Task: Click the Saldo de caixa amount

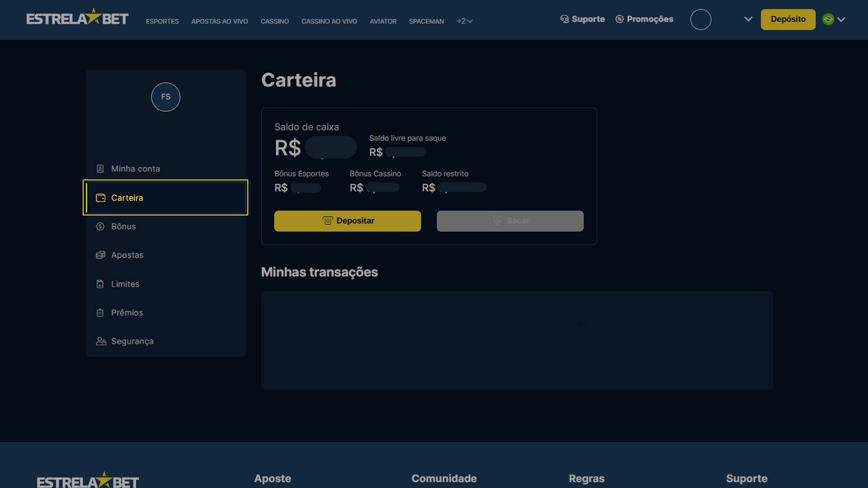Action: pyautogui.click(x=316, y=147)
